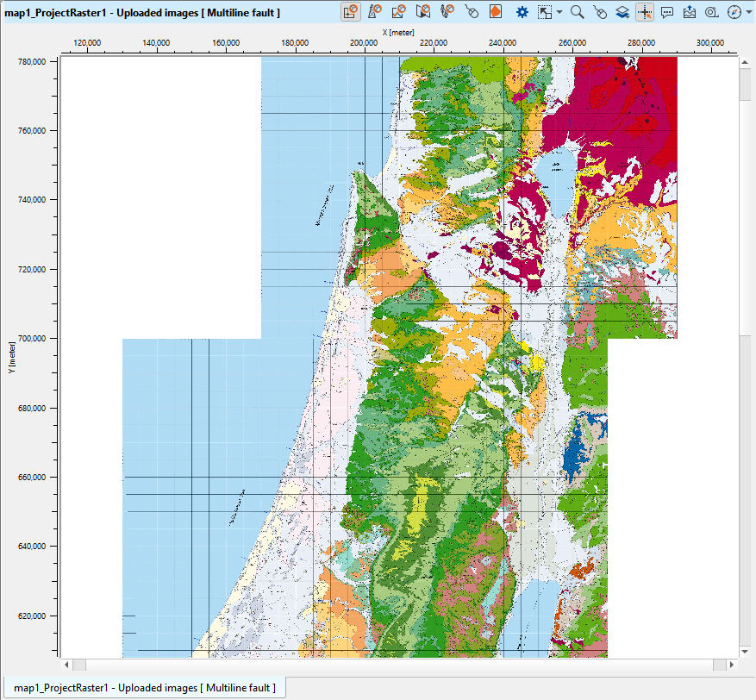756x700 pixels.
Task: Click the horizontal scrollbar right arrow
Action: (731, 665)
